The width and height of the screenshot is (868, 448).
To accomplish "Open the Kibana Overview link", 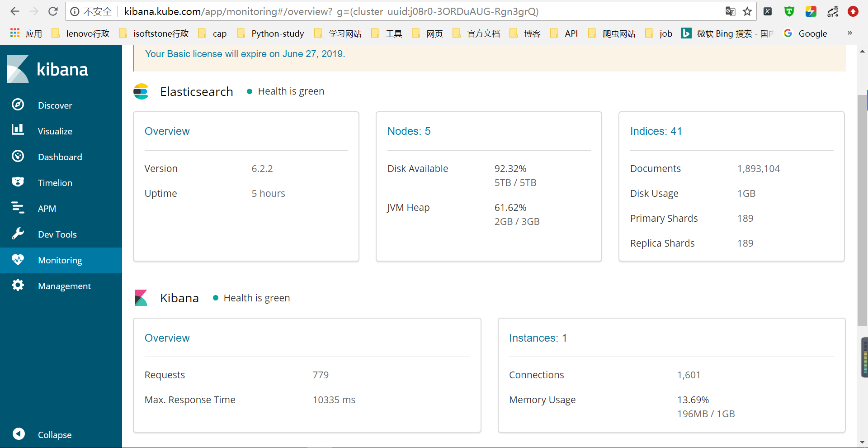I will point(167,338).
